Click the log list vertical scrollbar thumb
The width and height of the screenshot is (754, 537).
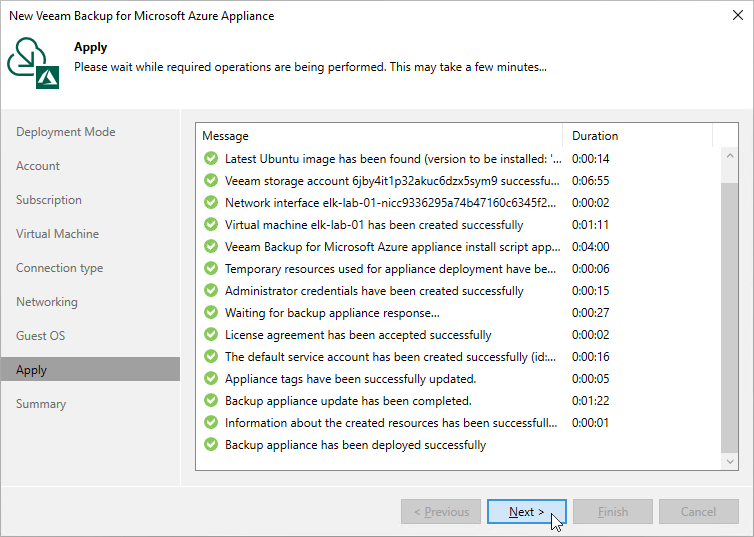(x=729, y=317)
